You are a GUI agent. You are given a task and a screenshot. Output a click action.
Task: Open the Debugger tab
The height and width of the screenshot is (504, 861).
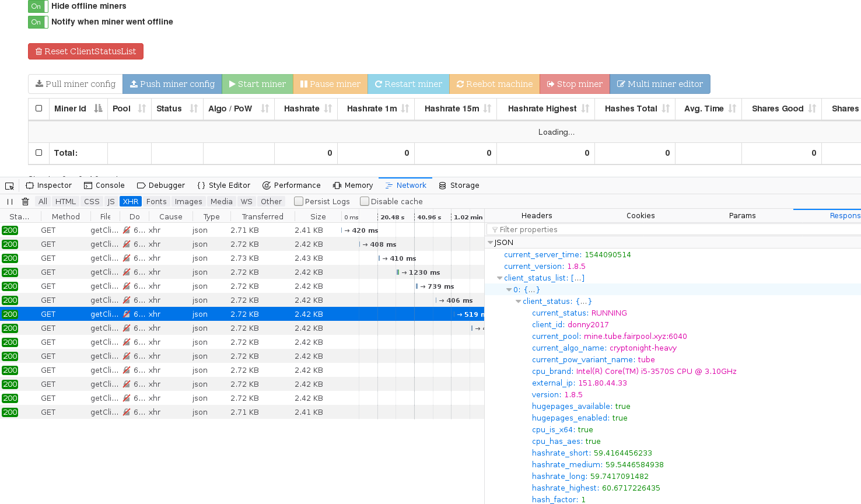[x=161, y=185]
